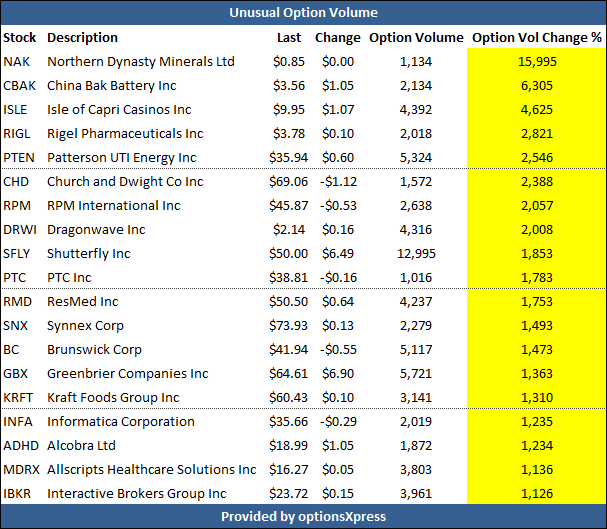Click the 15,995 option vol change value
607x529 pixels.
[537, 62]
